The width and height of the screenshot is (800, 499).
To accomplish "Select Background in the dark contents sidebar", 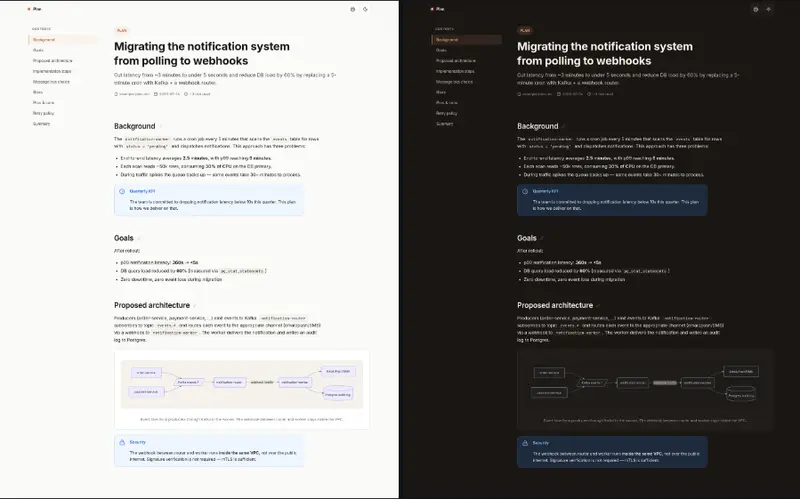I will pos(467,40).
